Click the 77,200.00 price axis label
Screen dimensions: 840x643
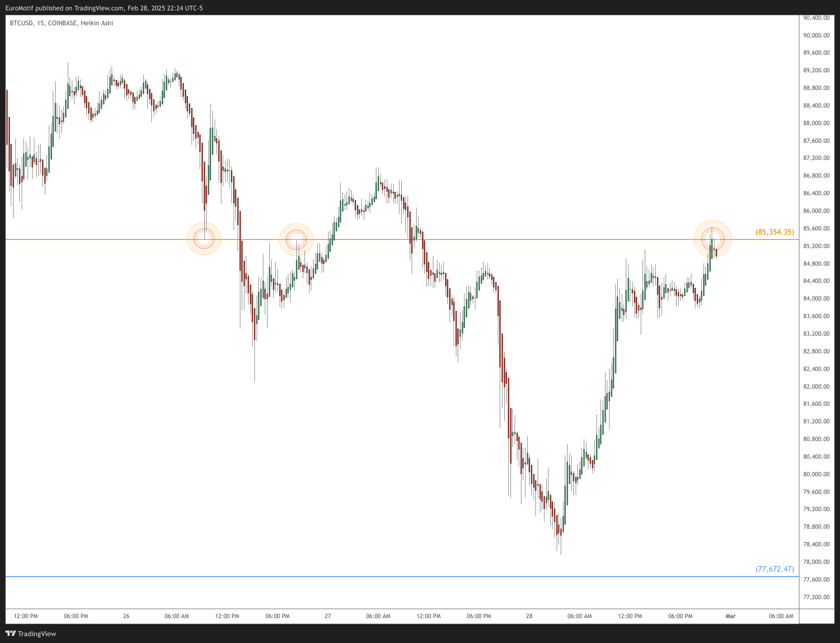point(816,597)
